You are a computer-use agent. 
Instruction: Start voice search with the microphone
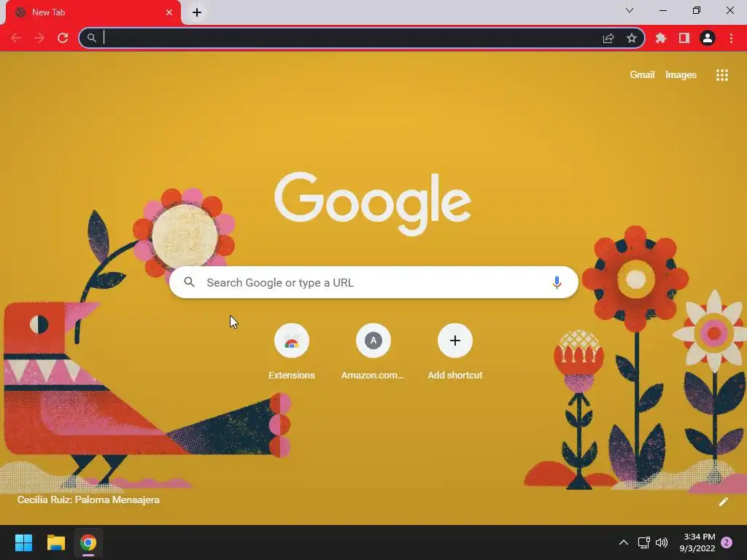pos(557,282)
